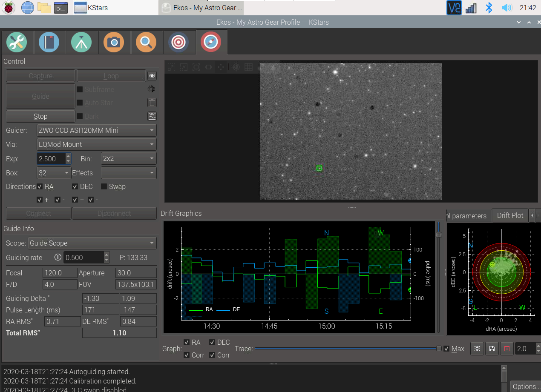Click the Loop button

pos(111,76)
